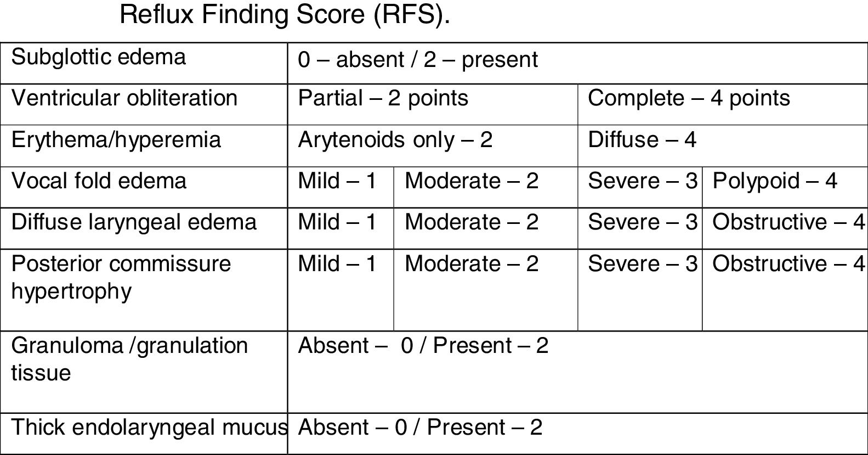The image size is (868, 455).
Task: Click 'Absent – 0 / Present – 2' for Granuloma
Action: click(x=423, y=346)
